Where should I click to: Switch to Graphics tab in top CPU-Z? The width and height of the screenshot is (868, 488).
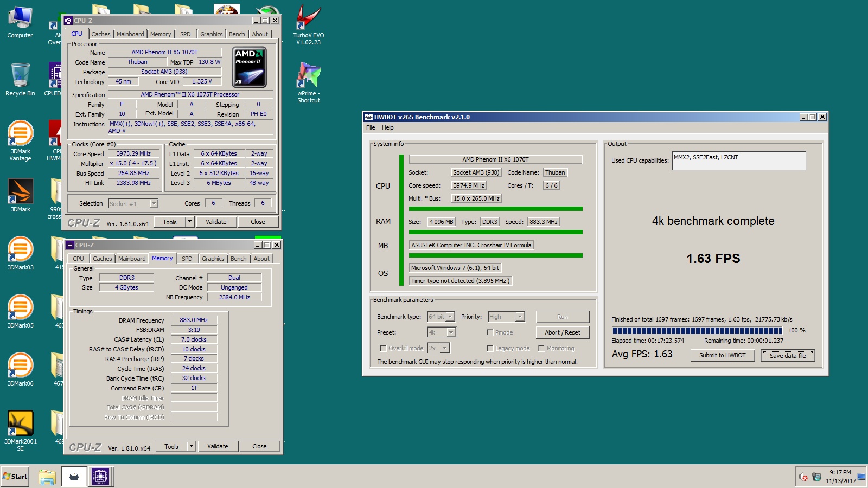(x=212, y=34)
